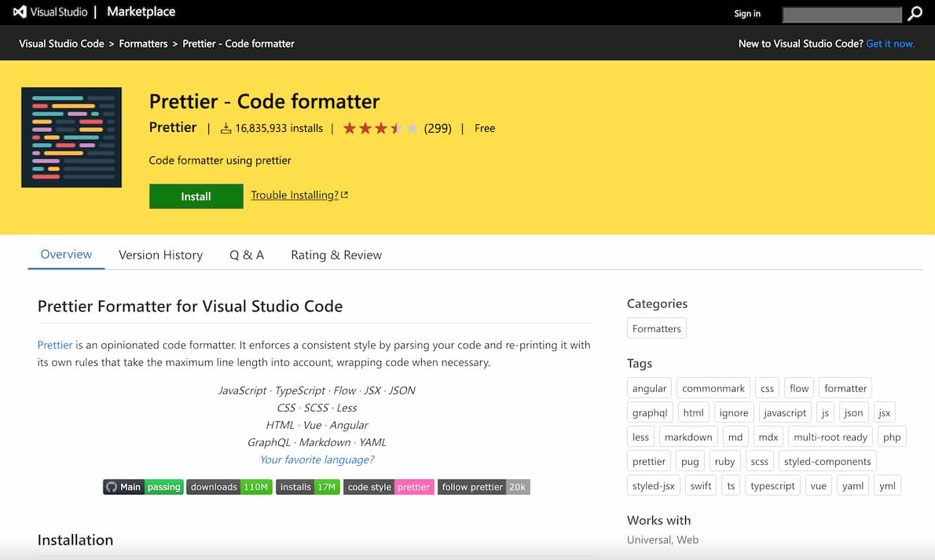
Task: Select the md tag
Action: click(x=735, y=437)
